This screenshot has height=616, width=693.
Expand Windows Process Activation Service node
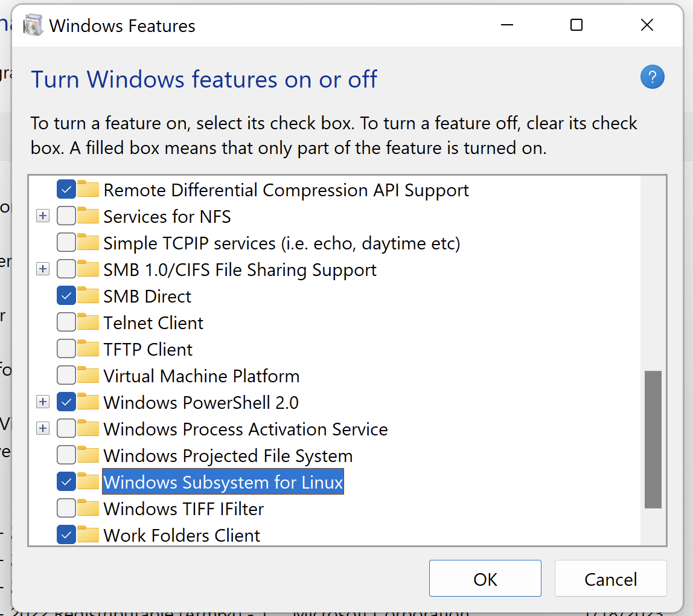coord(42,429)
